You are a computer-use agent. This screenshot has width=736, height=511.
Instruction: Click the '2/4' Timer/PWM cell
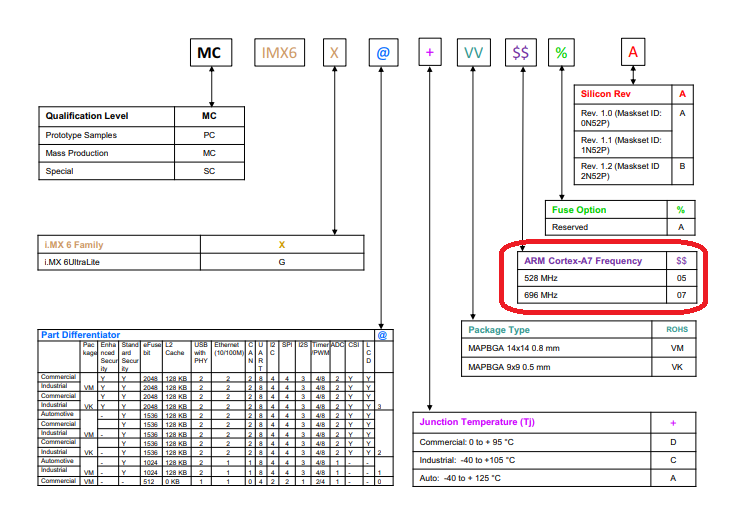320,481
